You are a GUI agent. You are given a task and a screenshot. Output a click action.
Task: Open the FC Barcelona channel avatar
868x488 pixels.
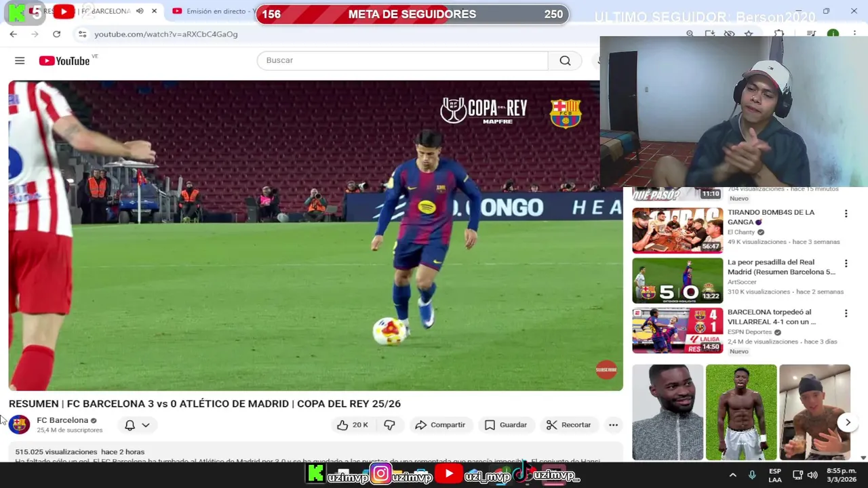19,425
